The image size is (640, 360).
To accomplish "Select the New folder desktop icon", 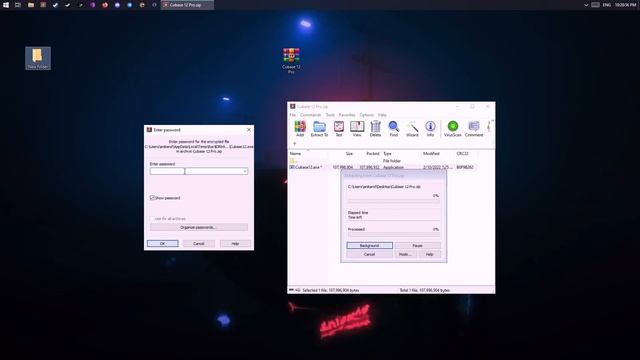I will tap(38, 58).
